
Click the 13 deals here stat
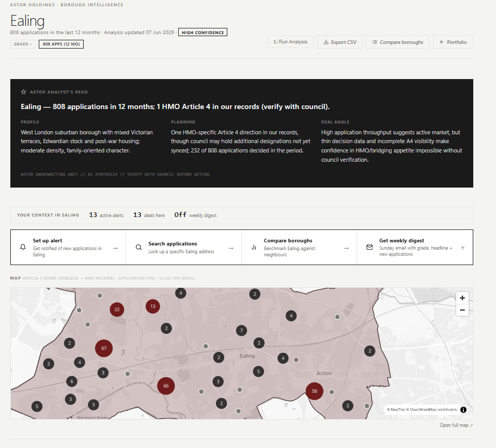[149, 215]
